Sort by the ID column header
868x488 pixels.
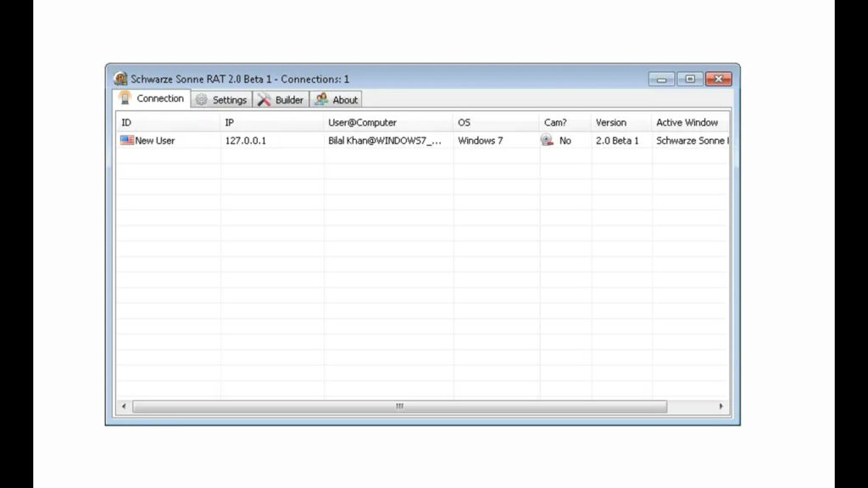[168, 122]
